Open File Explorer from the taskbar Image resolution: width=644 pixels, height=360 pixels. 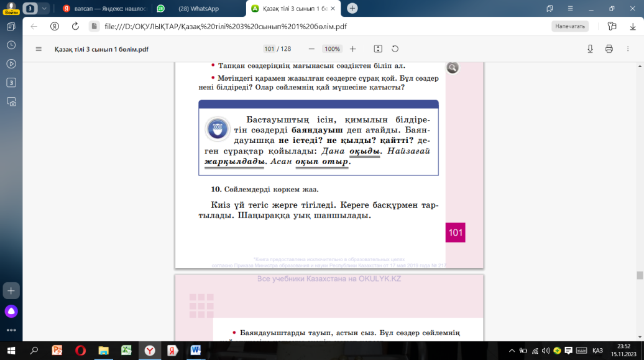103,351
